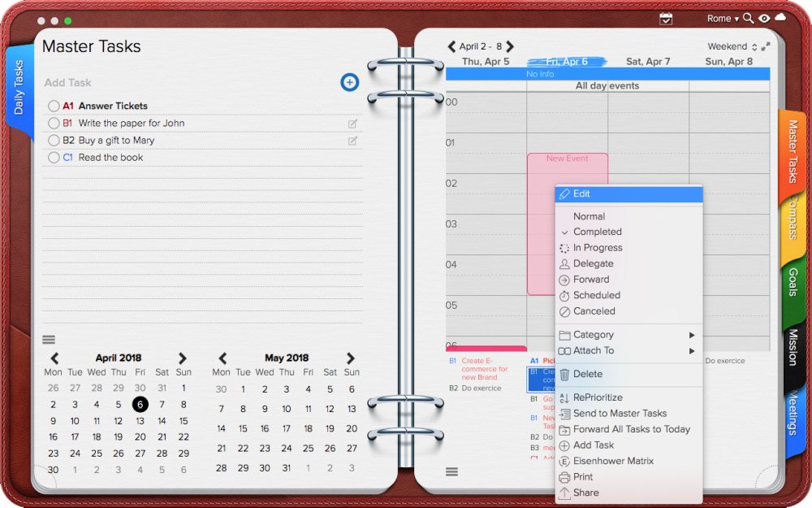This screenshot has width=812, height=508.
Task: Open the Weekend view selector
Action: click(x=732, y=46)
